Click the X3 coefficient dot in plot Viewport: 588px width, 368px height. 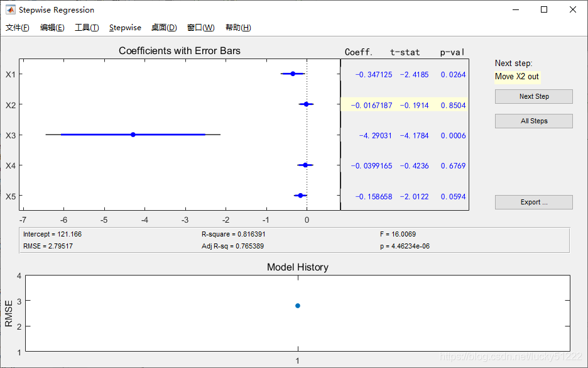pos(133,135)
